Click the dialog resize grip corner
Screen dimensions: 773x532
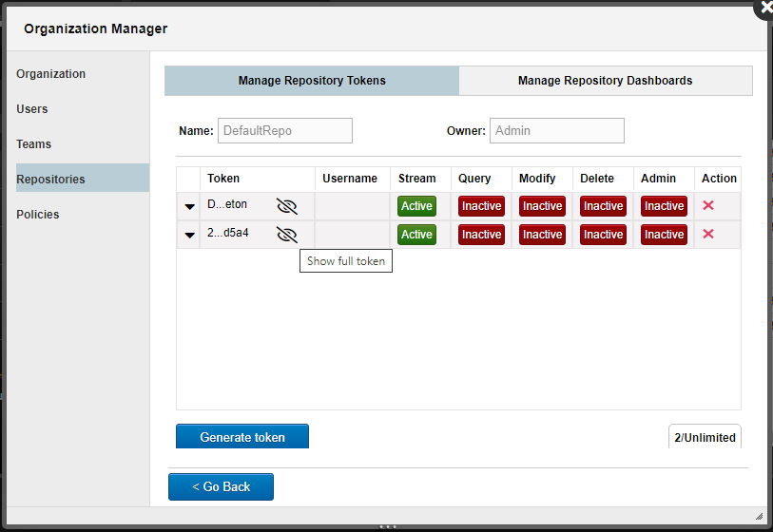pyautogui.click(x=759, y=516)
